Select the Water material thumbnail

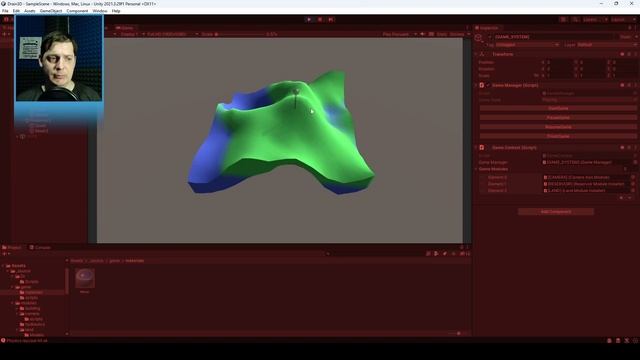85,278
